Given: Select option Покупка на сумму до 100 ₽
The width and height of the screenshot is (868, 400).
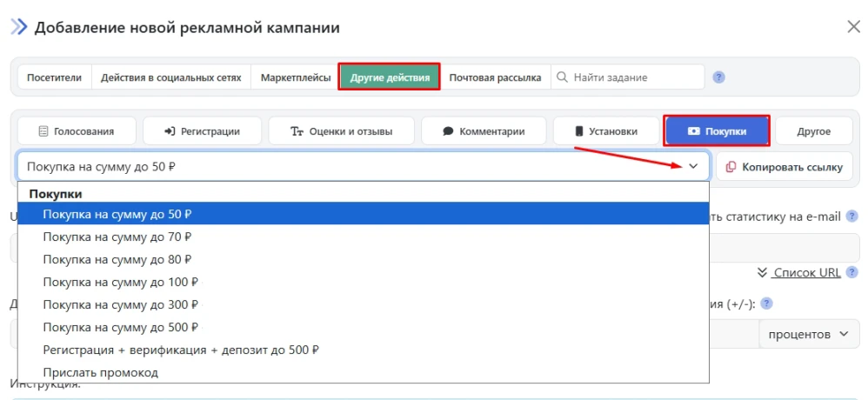Looking at the screenshot, I should click(x=364, y=282).
